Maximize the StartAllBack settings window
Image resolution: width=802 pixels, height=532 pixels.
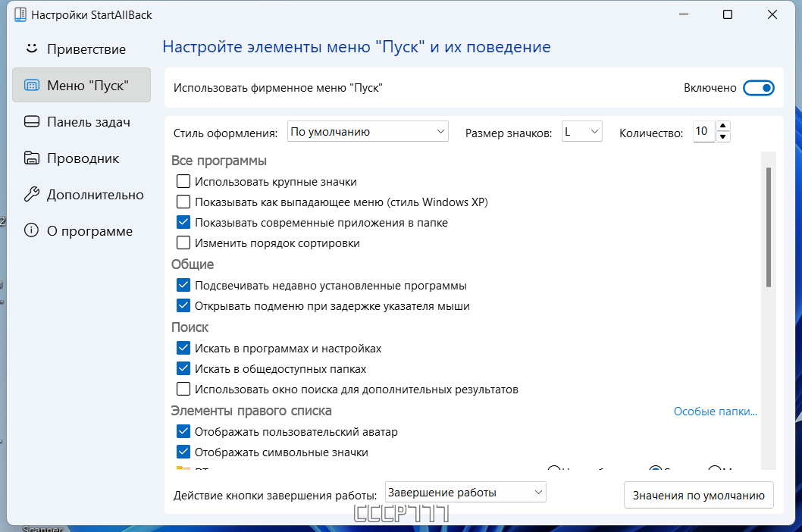pyautogui.click(x=727, y=15)
